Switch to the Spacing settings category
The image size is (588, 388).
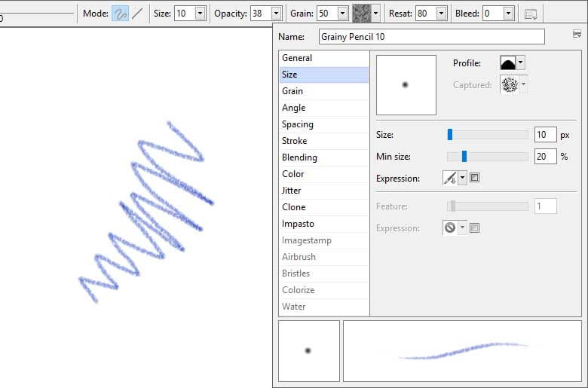point(297,124)
